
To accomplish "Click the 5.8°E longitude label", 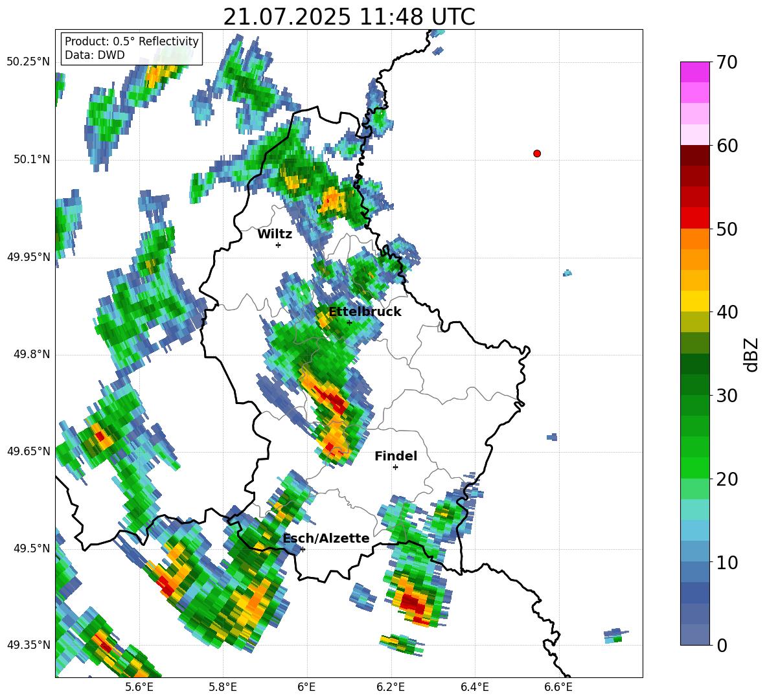I will pos(223,687).
